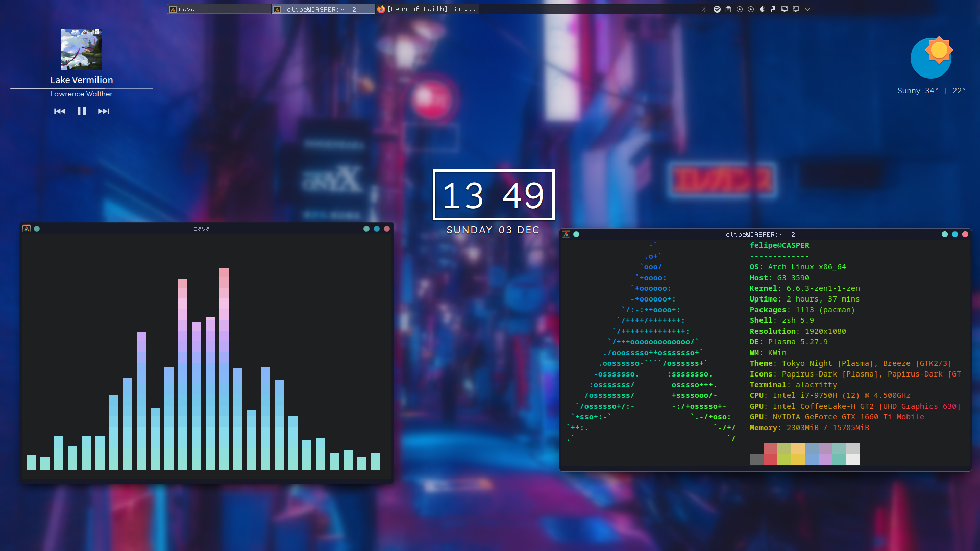Click the GPU: NVIDIA GeForce GTX 1660 line
The width and height of the screenshot is (980, 551).
(x=837, y=417)
